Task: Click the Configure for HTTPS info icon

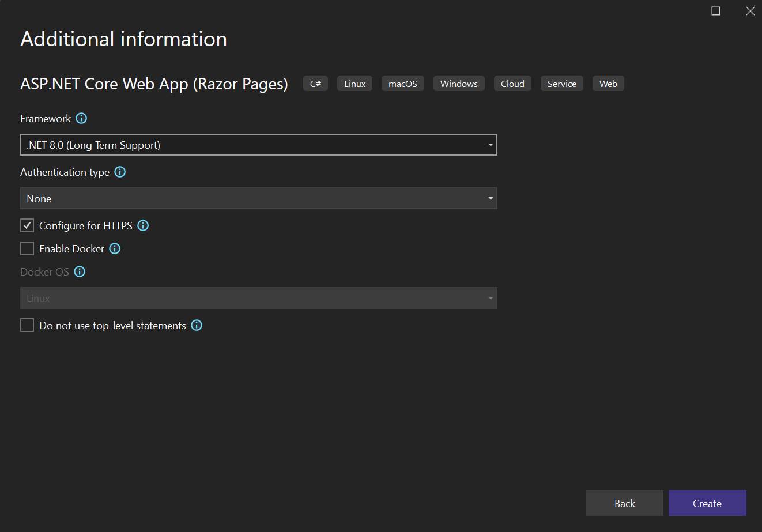Action: (x=143, y=225)
